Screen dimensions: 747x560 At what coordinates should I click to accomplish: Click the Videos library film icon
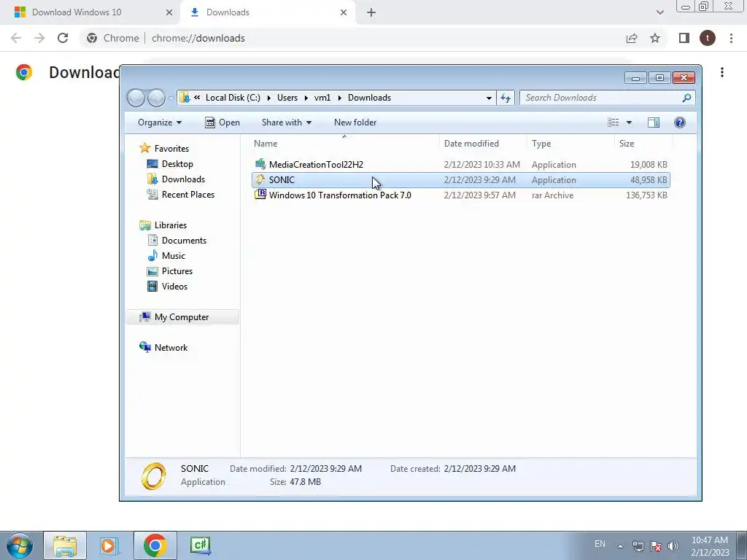152,286
